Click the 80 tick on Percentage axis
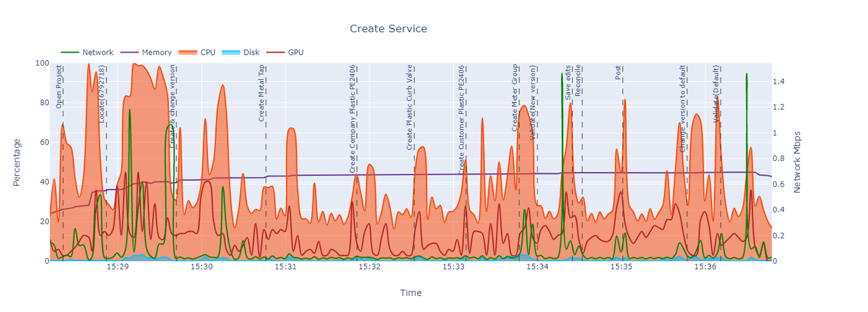 click(44, 103)
